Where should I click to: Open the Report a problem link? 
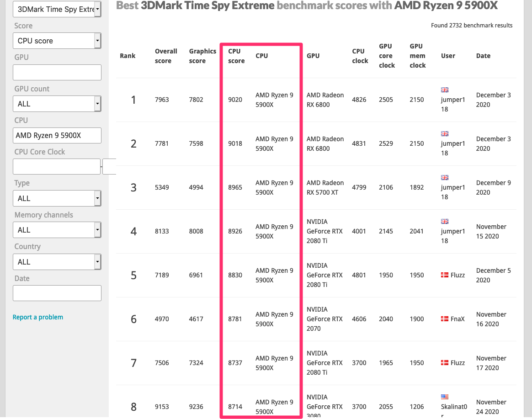[x=37, y=317]
